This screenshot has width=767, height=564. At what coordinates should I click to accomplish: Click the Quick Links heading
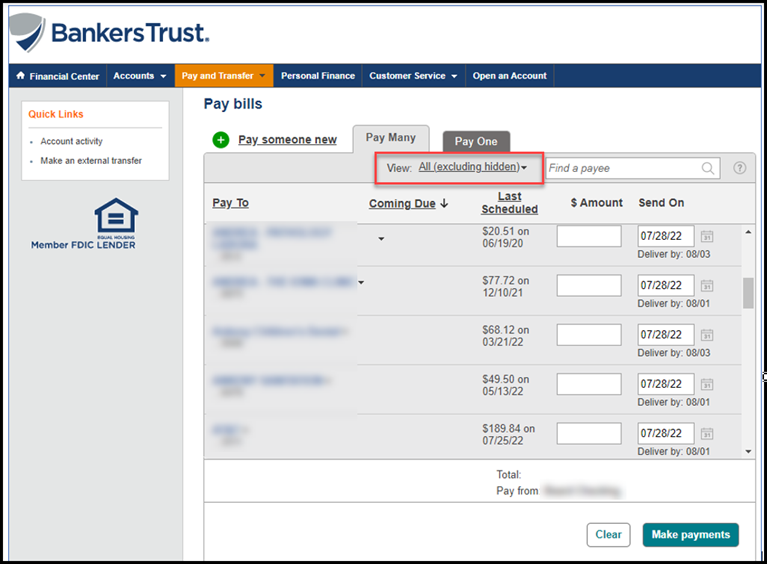click(x=55, y=114)
